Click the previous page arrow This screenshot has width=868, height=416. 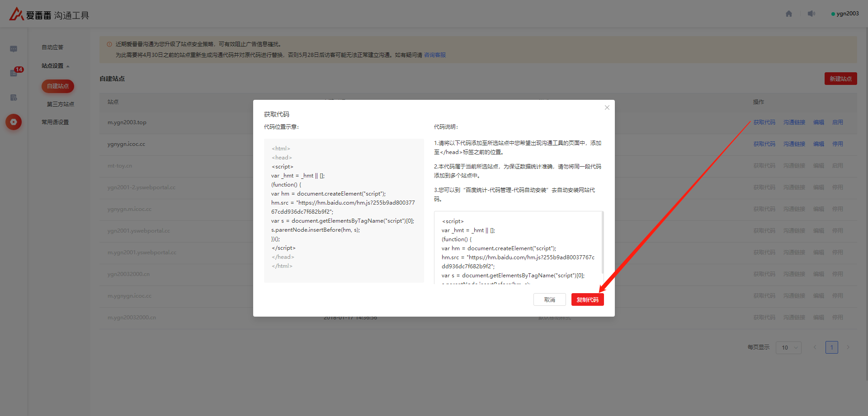(815, 347)
